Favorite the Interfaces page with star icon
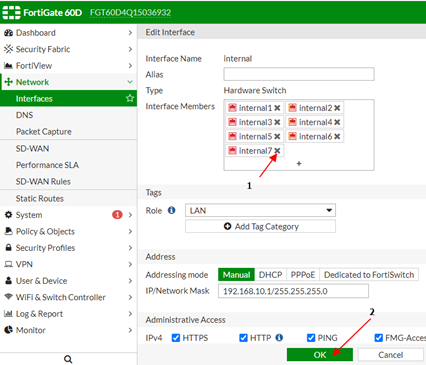Screen dimensions: 426x365 tap(130, 98)
